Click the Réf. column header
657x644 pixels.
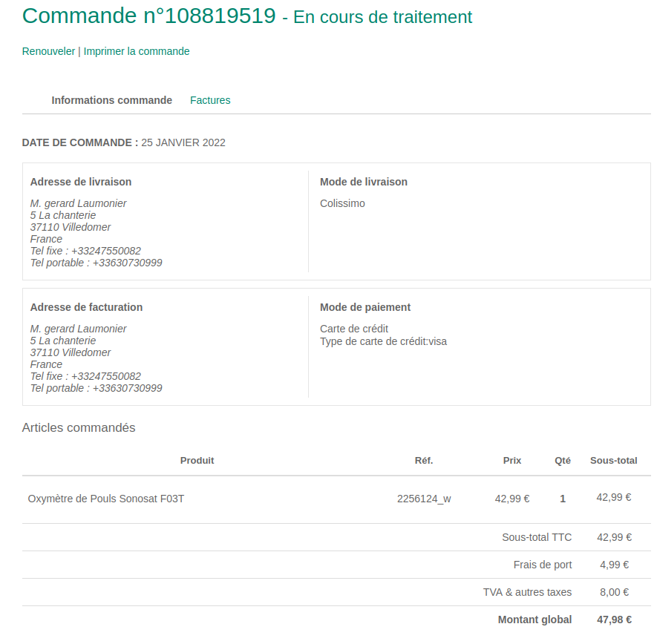point(424,461)
